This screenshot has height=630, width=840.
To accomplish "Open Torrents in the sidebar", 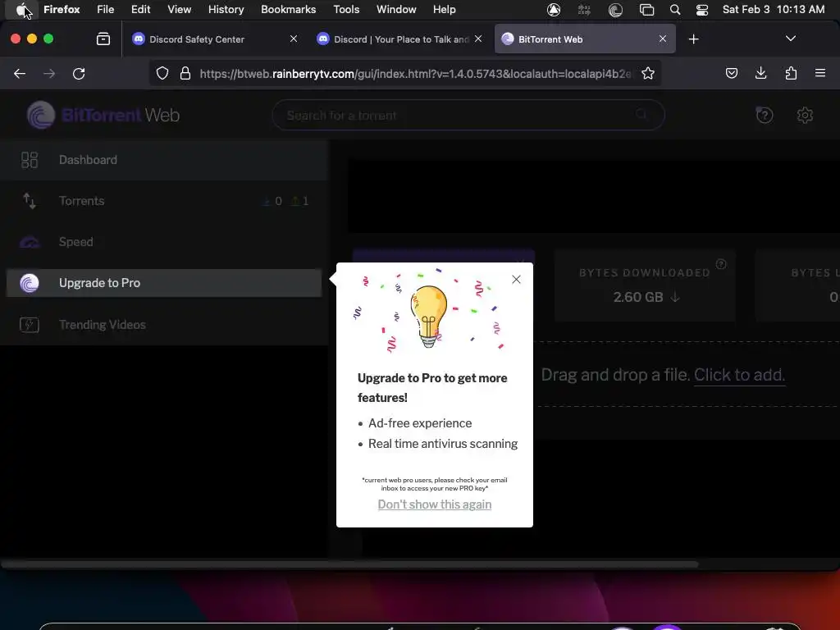I will tap(164, 201).
